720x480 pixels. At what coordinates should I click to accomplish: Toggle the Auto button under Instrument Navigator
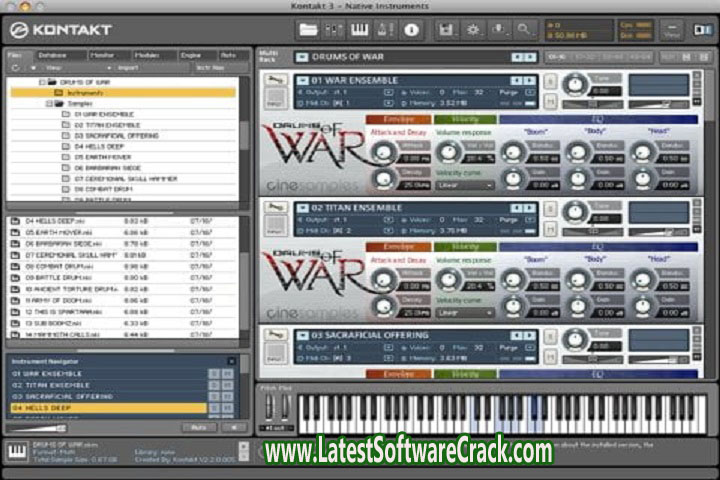coord(199,428)
